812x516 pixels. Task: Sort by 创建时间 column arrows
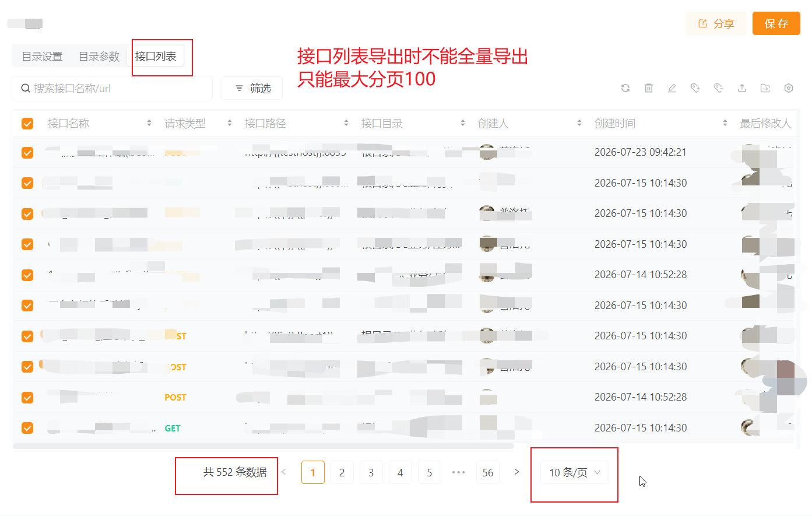click(725, 123)
